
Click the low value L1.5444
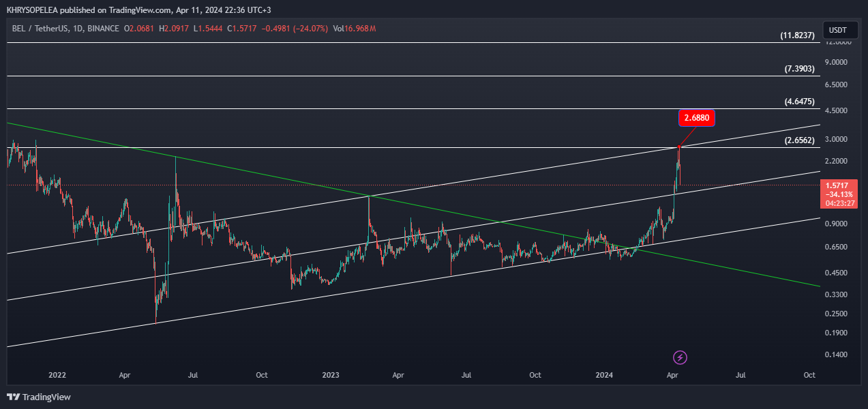click(x=209, y=29)
